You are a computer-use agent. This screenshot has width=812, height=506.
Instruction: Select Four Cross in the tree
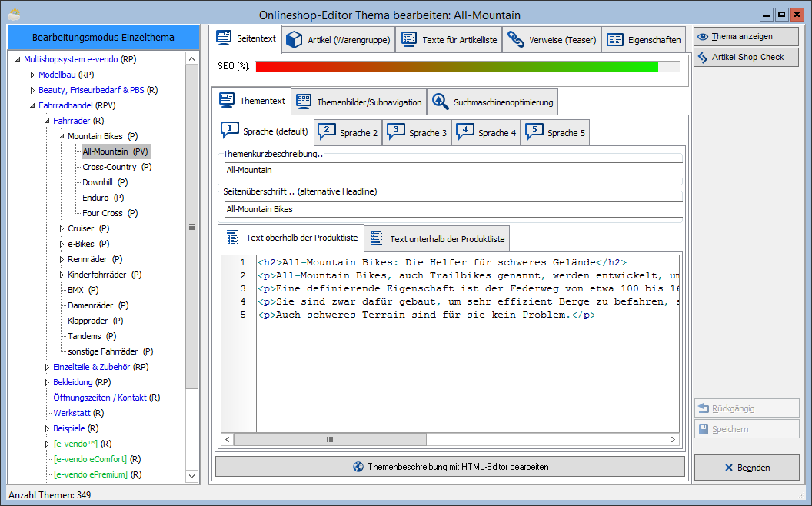(x=110, y=213)
